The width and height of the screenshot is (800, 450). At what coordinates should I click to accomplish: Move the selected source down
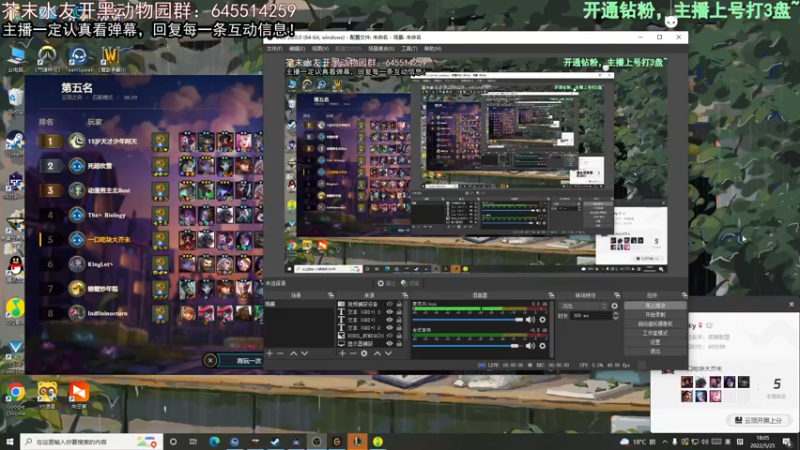pos(388,353)
